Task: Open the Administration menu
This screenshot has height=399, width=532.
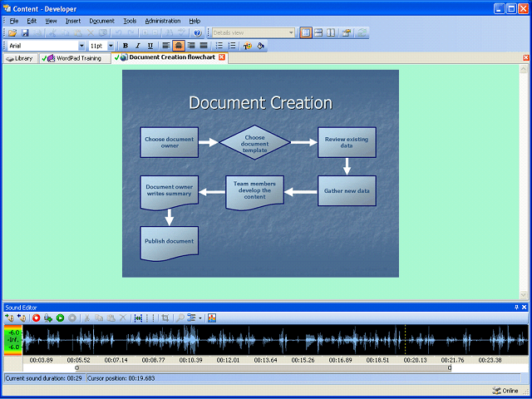Action: (162, 20)
